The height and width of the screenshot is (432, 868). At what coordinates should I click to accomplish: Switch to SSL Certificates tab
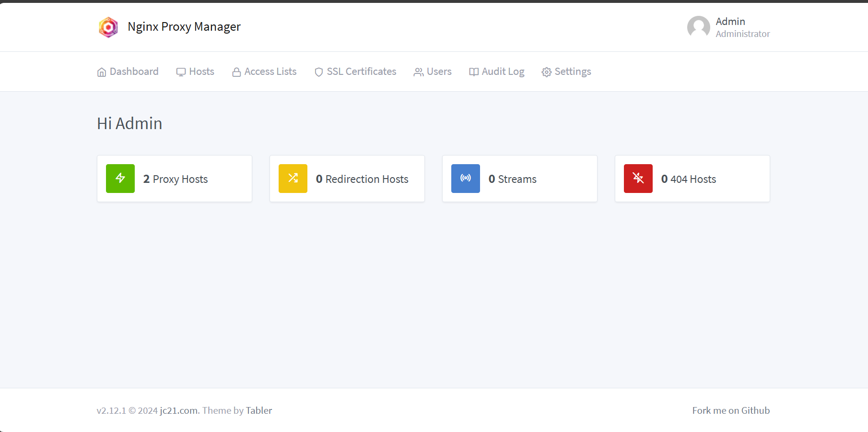(x=355, y=72)
